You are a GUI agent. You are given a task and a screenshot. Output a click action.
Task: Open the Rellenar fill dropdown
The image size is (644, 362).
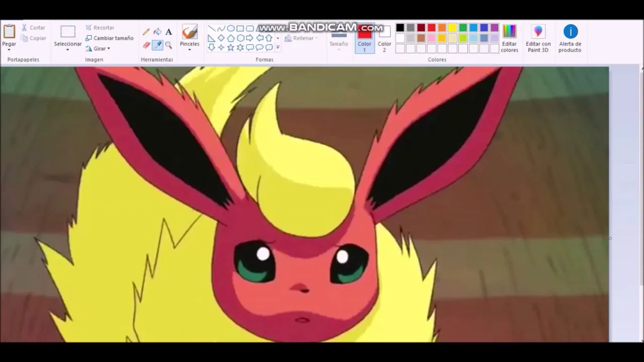point(300,38)
